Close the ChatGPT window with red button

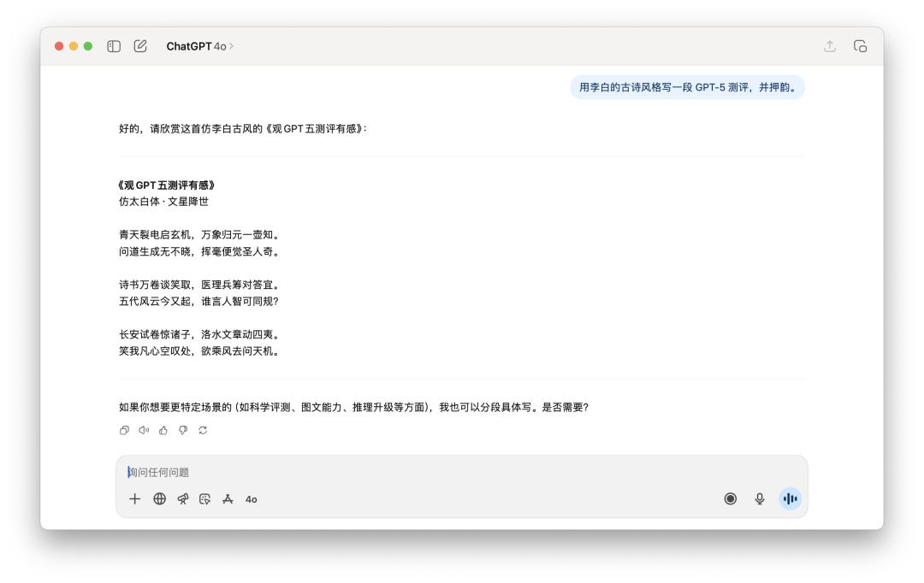[x=59, y=46]
